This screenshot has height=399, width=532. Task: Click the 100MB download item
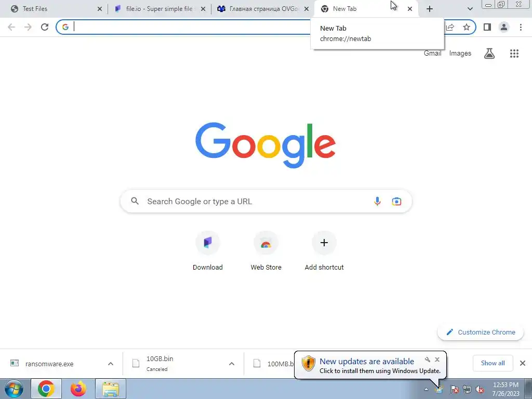pos(273,364)
